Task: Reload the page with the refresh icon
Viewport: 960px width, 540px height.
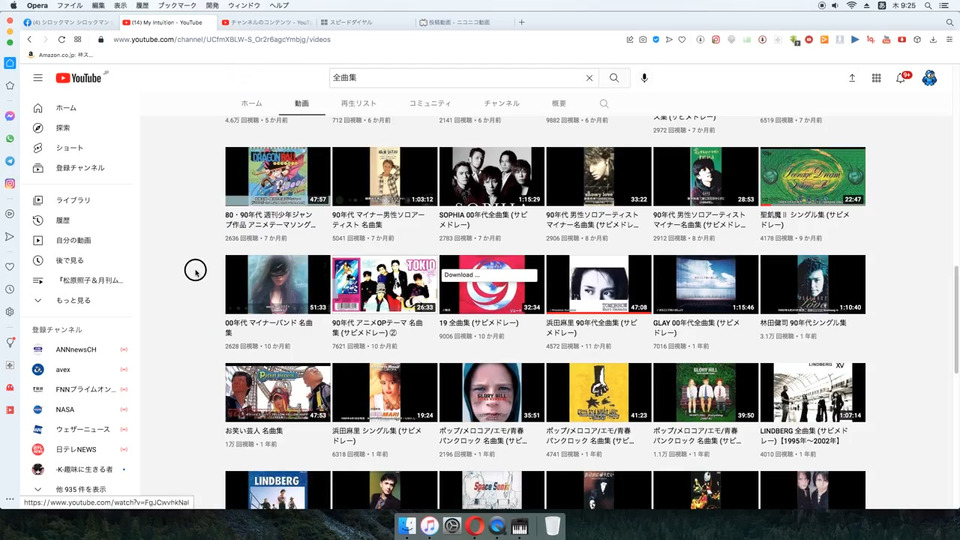Action: click(61, 39)
